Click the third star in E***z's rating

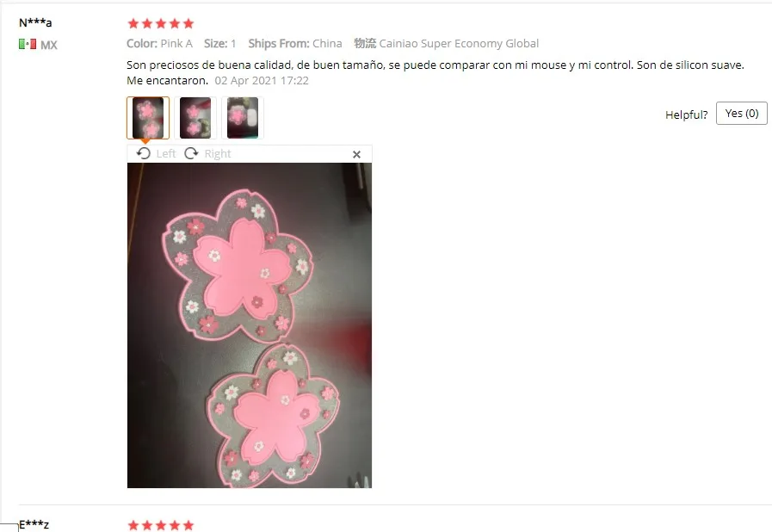point(161,526)
